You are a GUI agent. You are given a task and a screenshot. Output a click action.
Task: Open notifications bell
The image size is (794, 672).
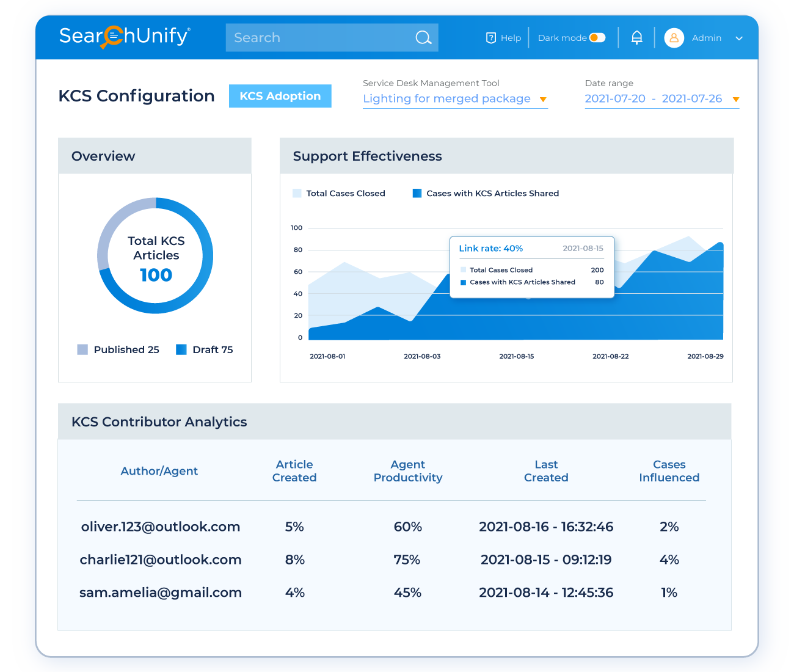[636, 38]
